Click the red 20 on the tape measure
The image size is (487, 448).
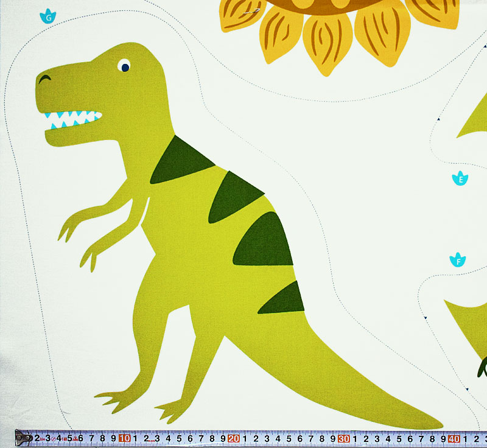234,438
